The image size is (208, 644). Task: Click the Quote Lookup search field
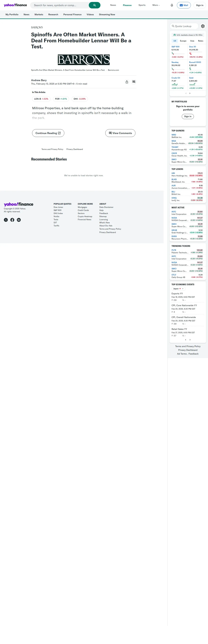(x=184, y=26)
